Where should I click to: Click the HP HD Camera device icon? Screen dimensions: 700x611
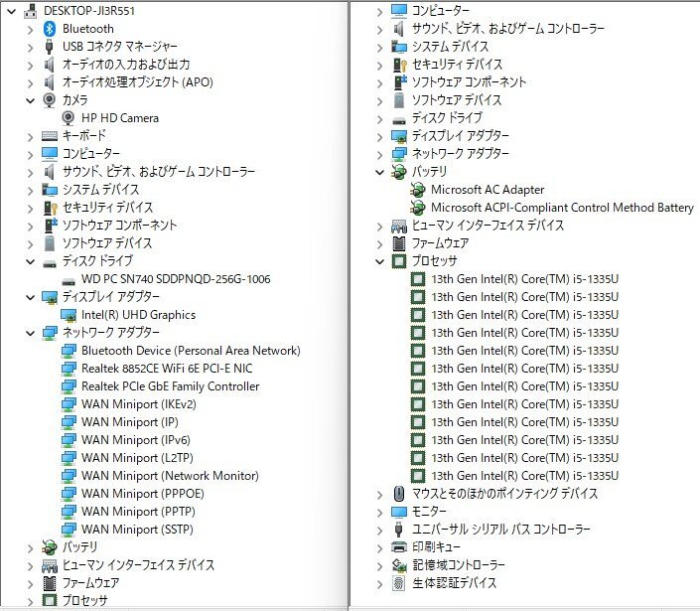[68, 118]
